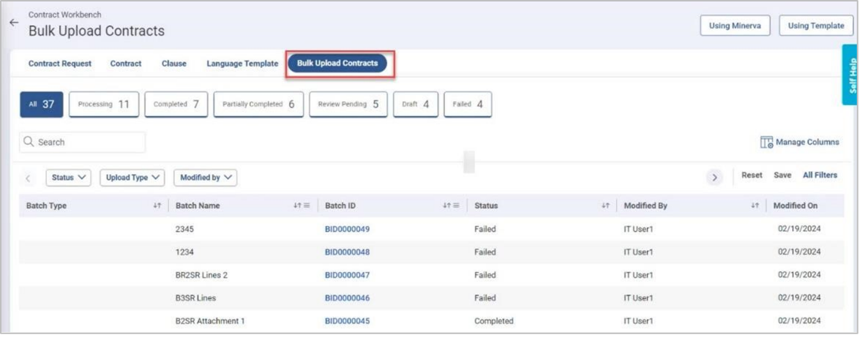Switch to the Contract Request tab
Image resolution: width=868 pixels, height=351 pixels.
click(x=60, y=64)
